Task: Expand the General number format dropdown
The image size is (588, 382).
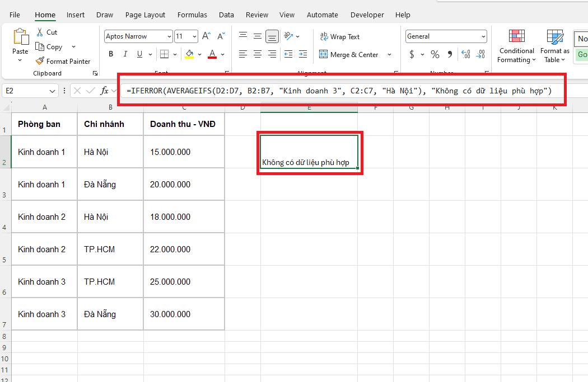Action: click(x=483, y=36)
